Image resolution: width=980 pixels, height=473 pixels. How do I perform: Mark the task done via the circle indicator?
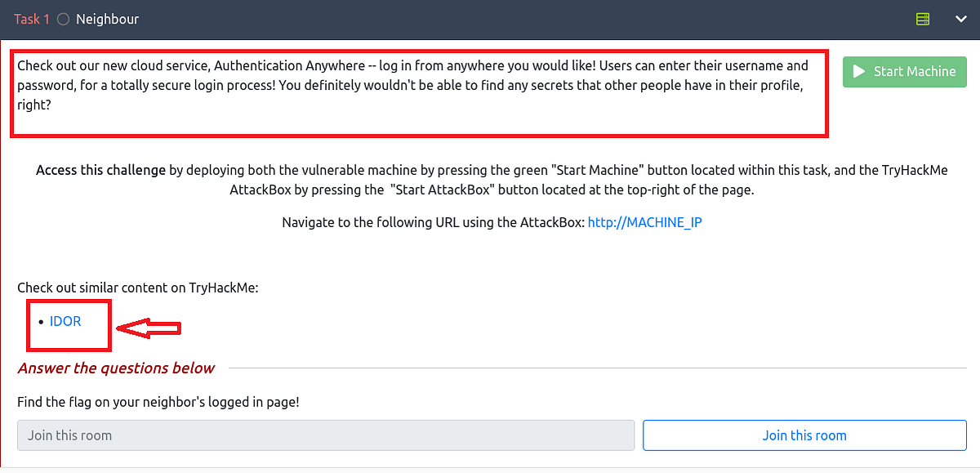click(62, 18)
